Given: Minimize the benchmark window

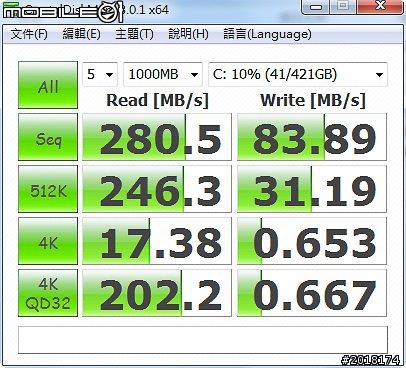Looking at the screenshot, I should [x=316, y=6].
